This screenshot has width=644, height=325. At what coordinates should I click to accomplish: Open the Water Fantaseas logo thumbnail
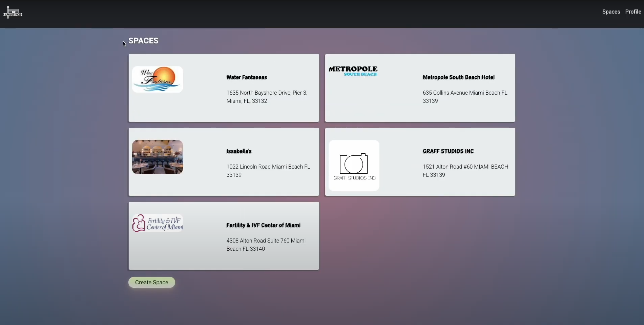pos(158,79)
